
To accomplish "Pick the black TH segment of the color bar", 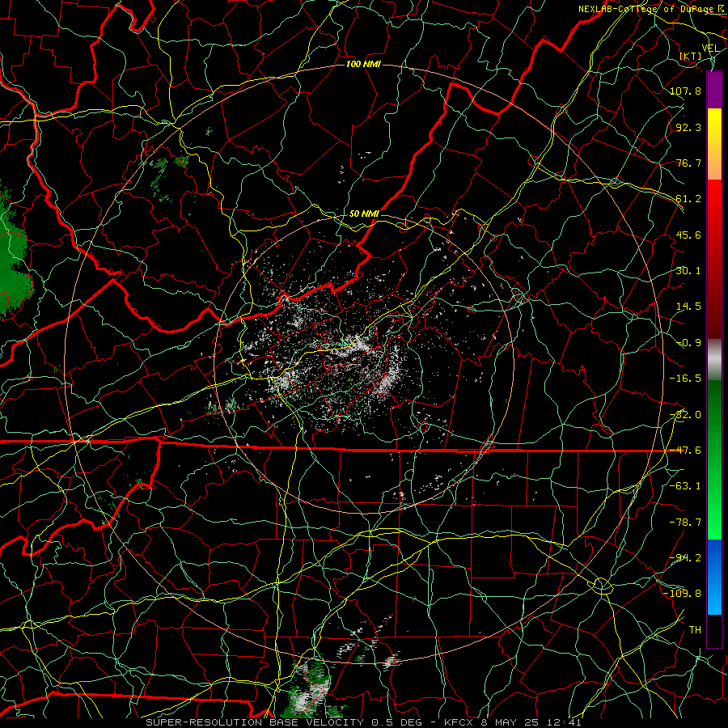I will click(714, 630).
